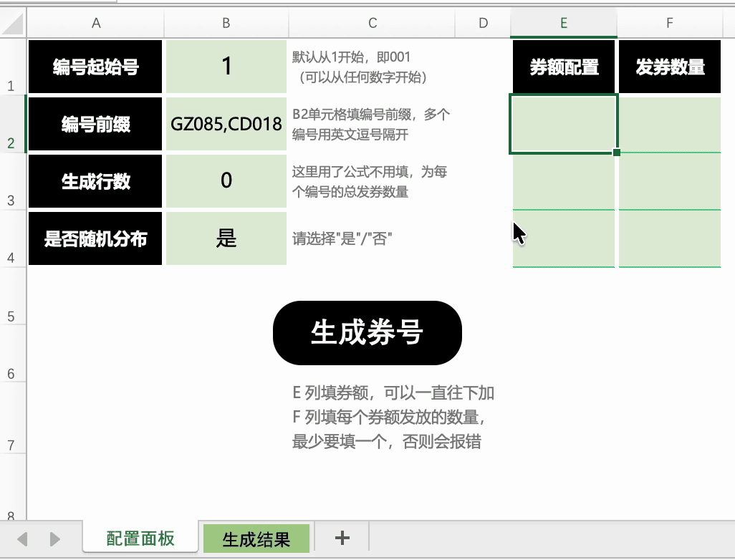This screenshot has width=735, height=560.
Task: Select row 7 header
Action: coord(13,418)
